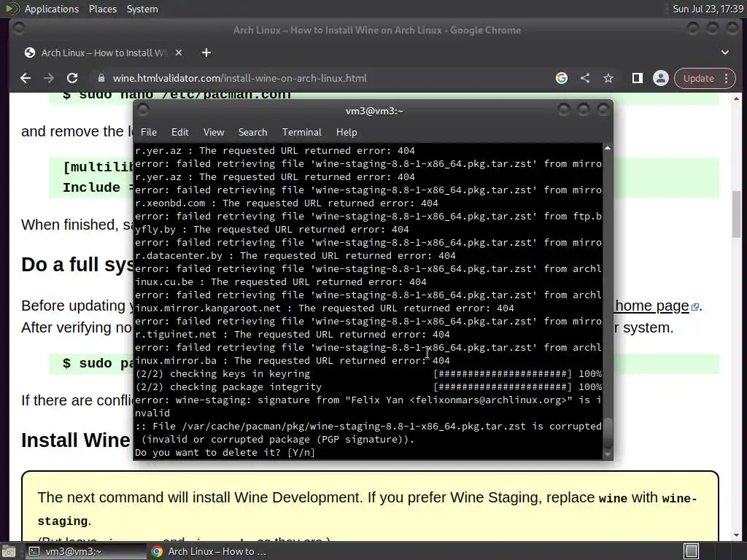
Task: Click the Chrome window menu button
Action: point(19,29)
